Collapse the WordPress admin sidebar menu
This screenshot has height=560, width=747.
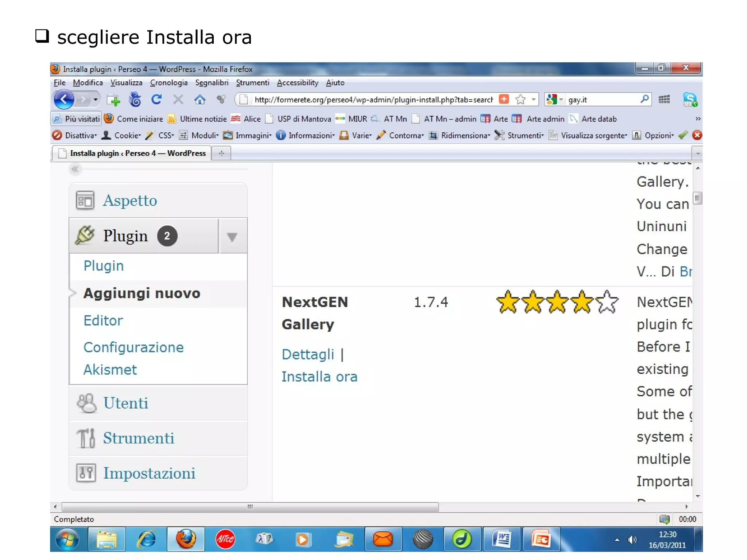click(75, 169)
